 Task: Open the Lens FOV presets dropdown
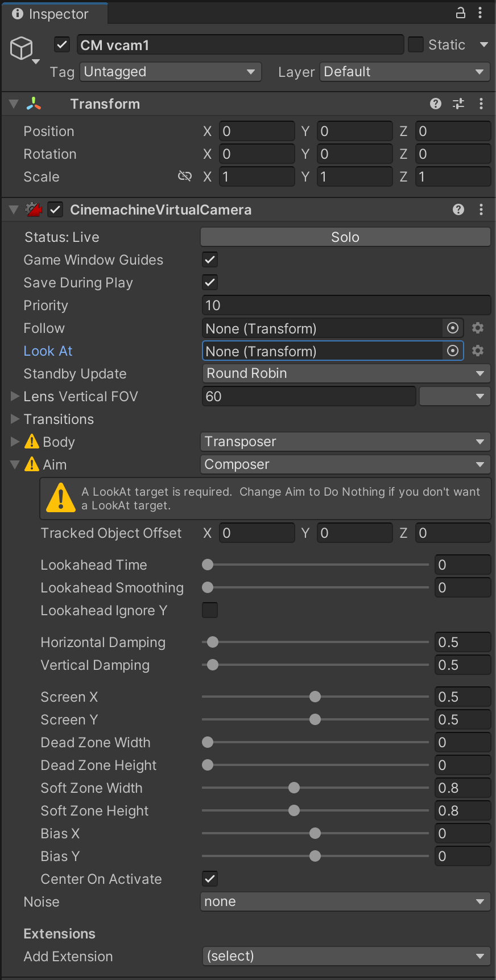(x=454, y=396)
